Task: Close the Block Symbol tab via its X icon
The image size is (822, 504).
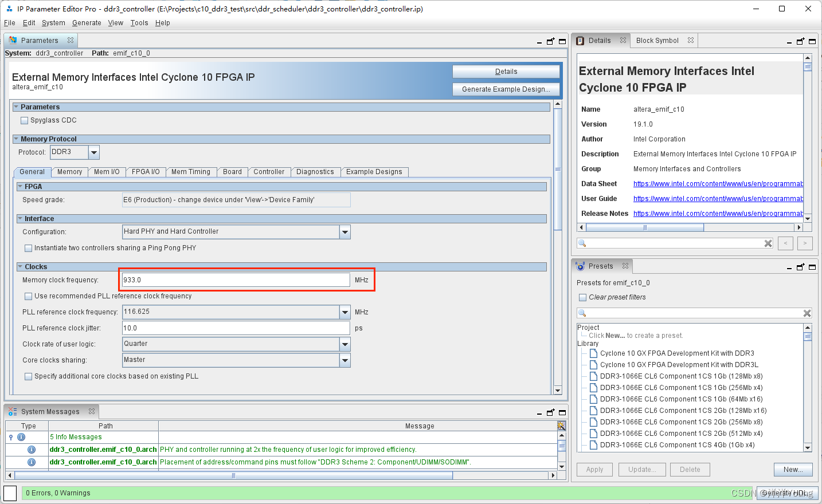Action: pos(691,41)
